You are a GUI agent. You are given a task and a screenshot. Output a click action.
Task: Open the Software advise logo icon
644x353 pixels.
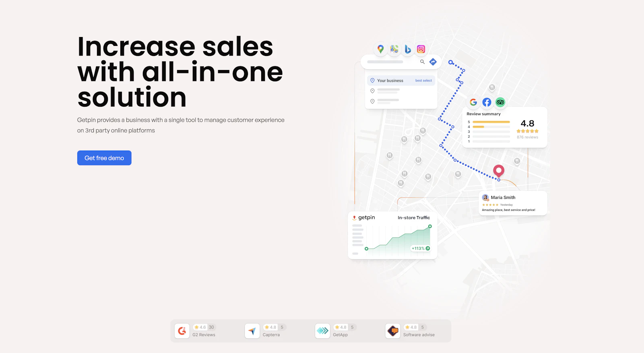tap(393, 331)
